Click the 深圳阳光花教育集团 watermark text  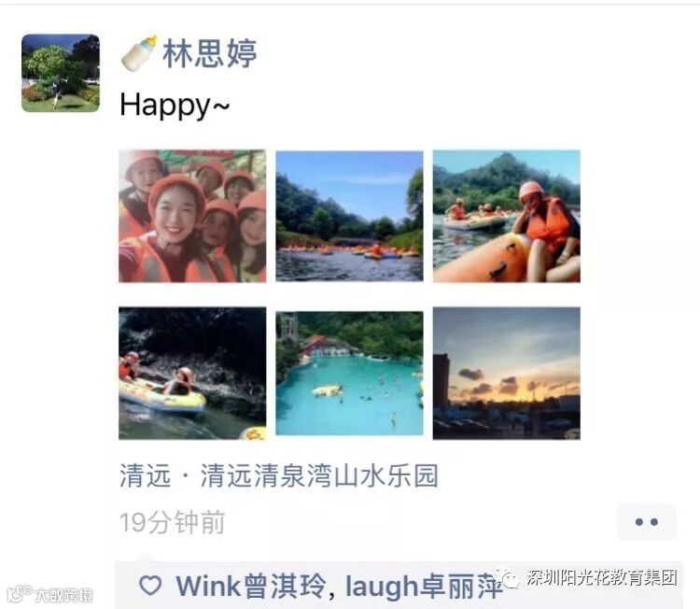point(602,578)
